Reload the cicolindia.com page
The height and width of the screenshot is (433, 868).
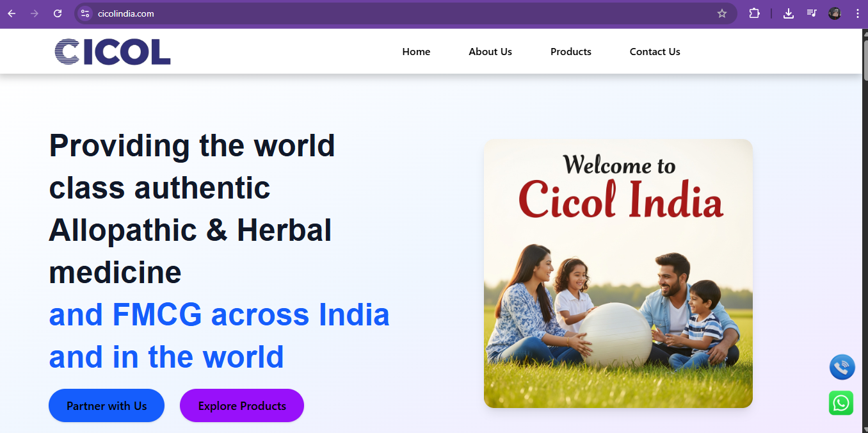pyautogui.click(x=58, y=13)
